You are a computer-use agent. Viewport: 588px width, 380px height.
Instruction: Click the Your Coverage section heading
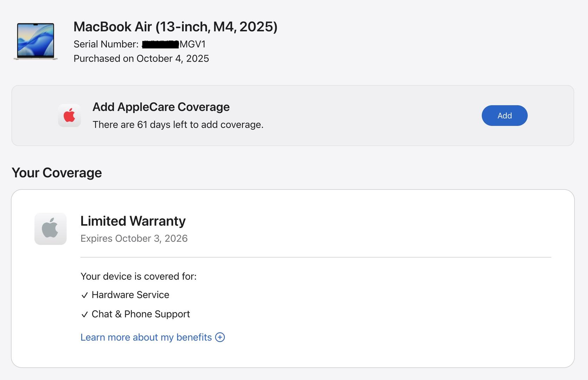tap(57, 173)
